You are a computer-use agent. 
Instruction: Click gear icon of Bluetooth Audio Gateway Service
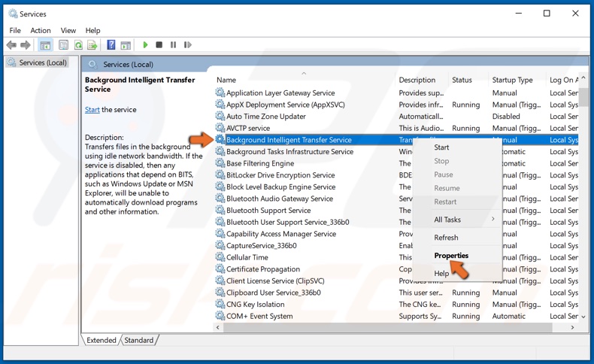pos(220,198)
